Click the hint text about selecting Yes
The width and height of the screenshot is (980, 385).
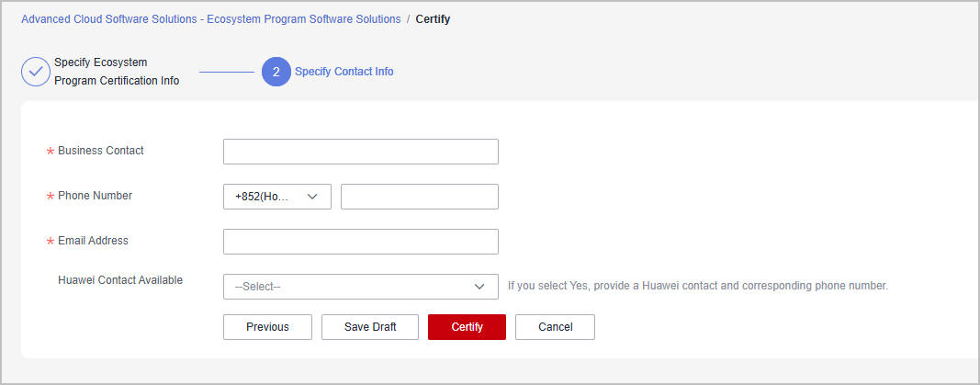coord(697,287)
